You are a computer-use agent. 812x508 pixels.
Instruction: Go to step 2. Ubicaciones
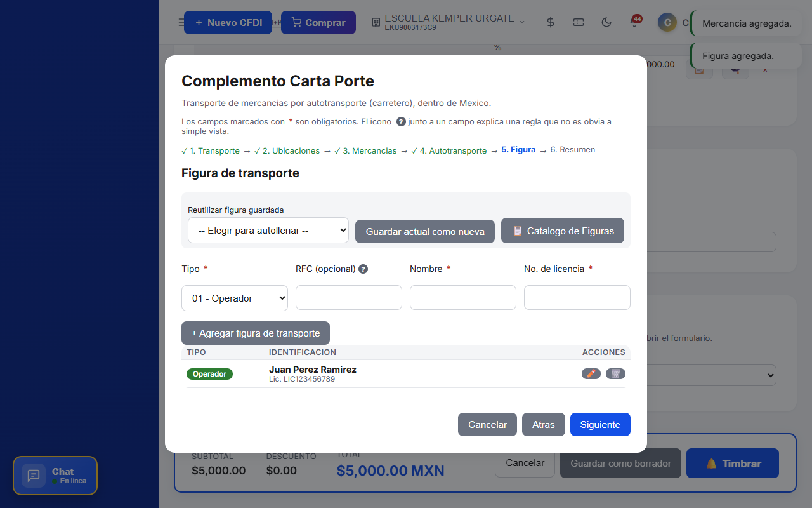(287, 151)
